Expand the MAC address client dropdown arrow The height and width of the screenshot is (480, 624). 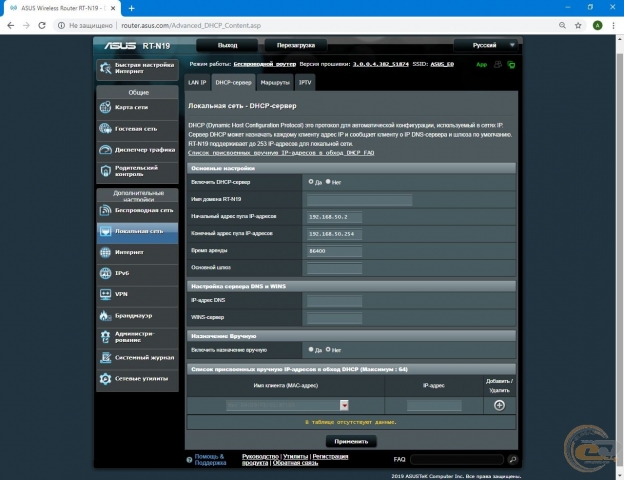click(344, 405)
